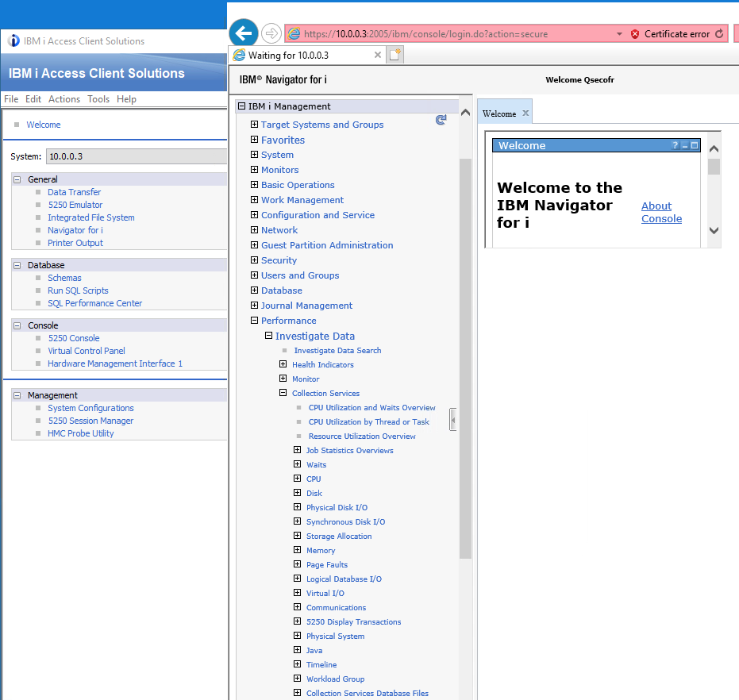
Task: Go back with the browser back arrow
Action: [x=244, y=33]
